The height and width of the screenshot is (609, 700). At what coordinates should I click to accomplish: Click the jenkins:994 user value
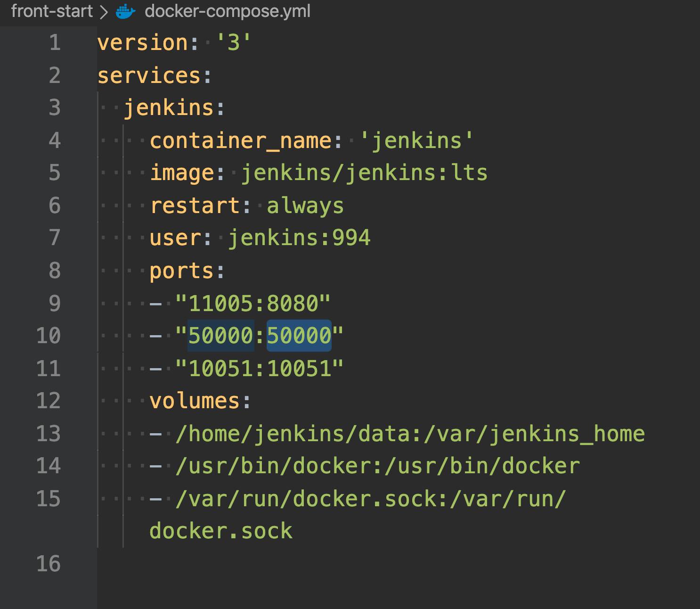(299, 238)
